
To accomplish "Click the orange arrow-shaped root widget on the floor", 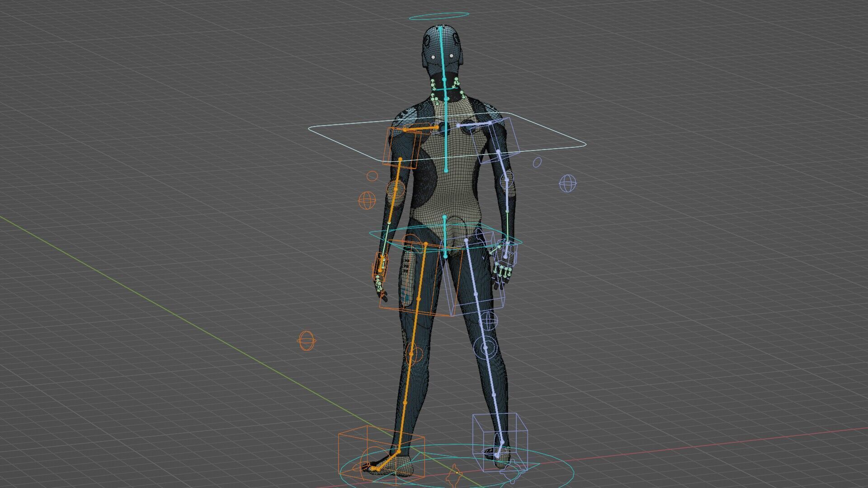I will pos(453,476).
